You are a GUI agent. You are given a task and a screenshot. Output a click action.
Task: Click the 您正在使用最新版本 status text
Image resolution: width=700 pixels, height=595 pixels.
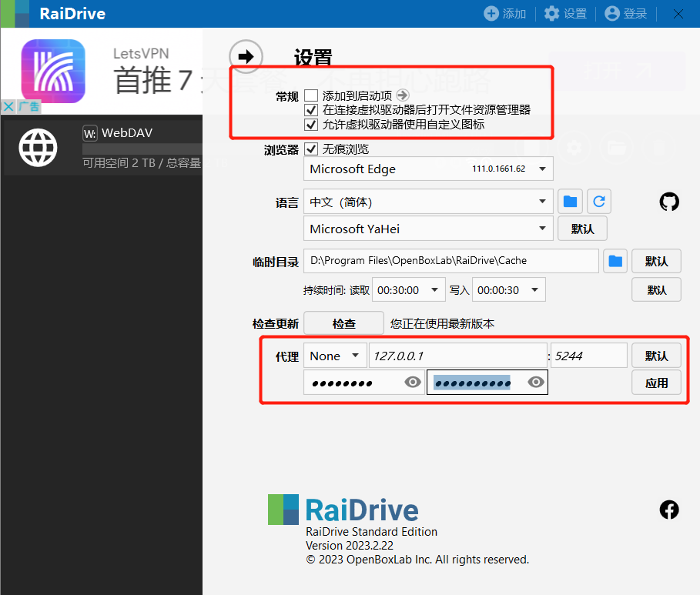click(x=443, y=323)
